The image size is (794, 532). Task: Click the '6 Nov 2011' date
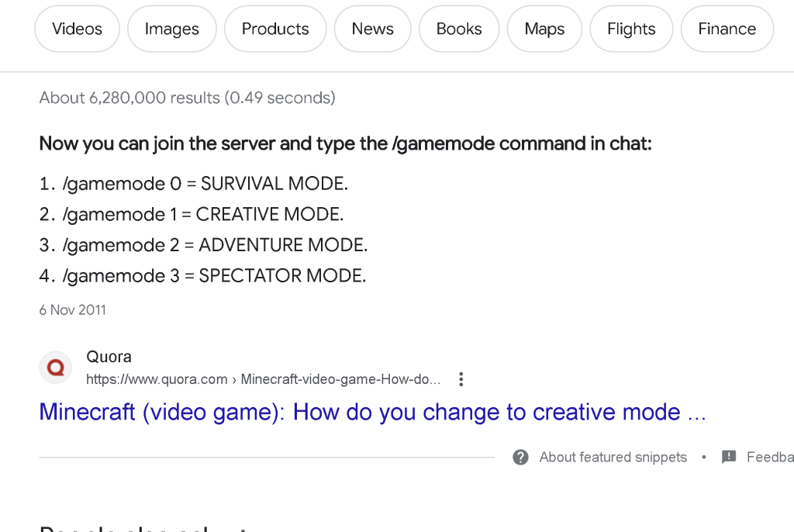coord(72,309)
